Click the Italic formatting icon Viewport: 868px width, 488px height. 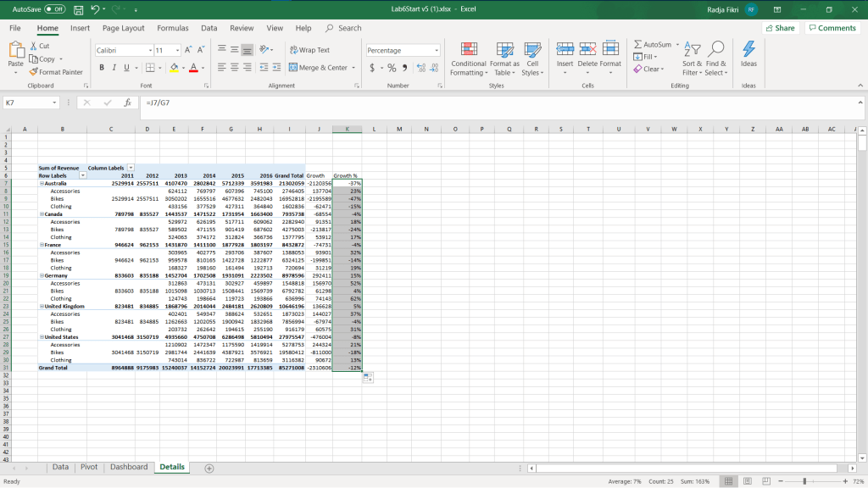click(114, 68)
